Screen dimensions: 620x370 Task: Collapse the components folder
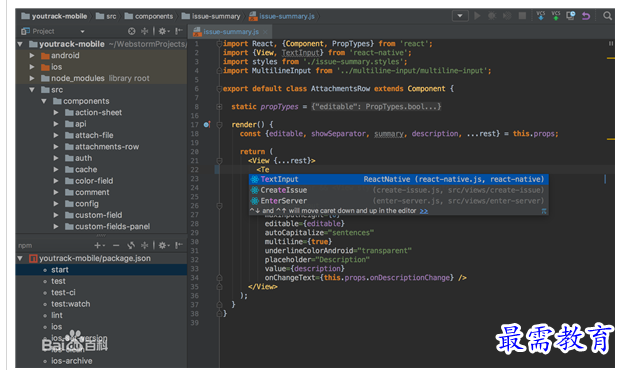44,101
